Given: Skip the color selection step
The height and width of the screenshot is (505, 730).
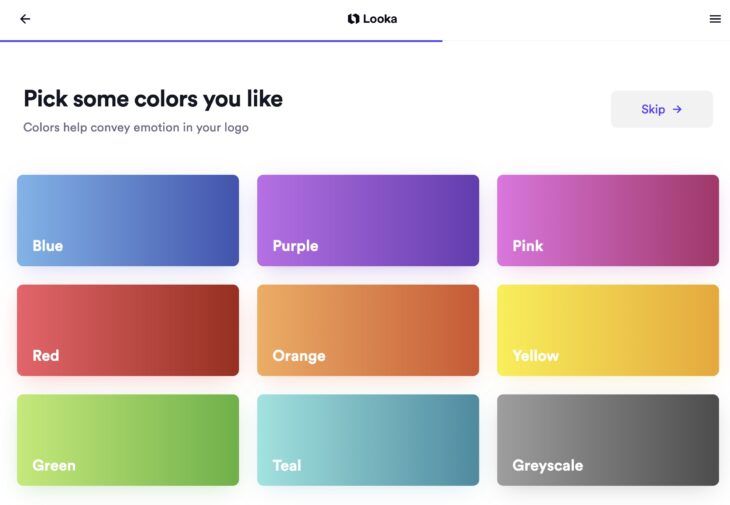Looking at the screenshot, I should (662, 109).
